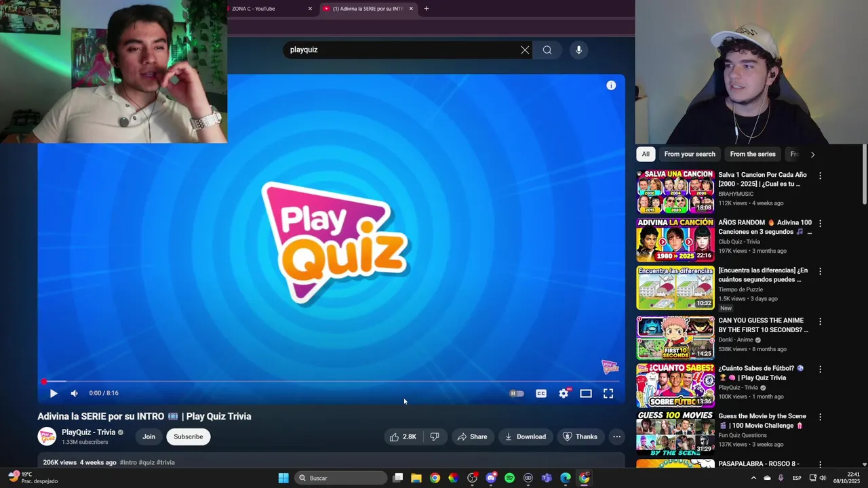The width and height of the screenshot is (868, 488).
Task: Open options for AÑOS RANDOM video
Action: click(820, 223)
